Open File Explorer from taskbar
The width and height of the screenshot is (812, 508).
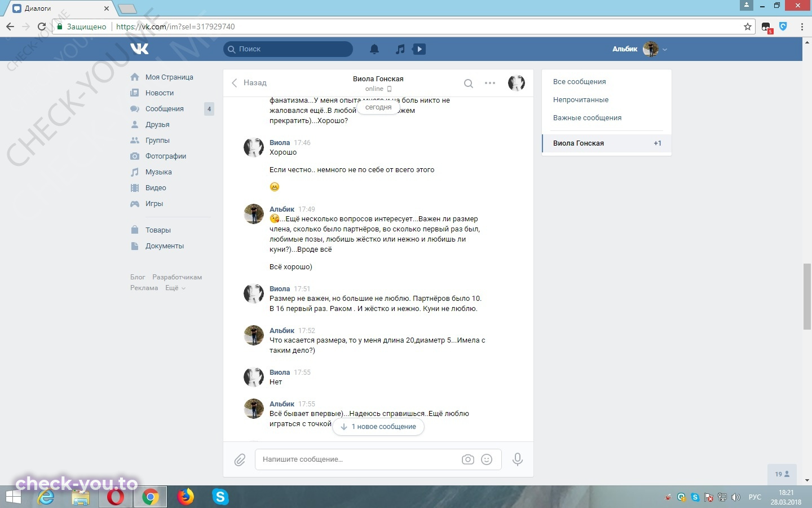(x=81, y=497)
